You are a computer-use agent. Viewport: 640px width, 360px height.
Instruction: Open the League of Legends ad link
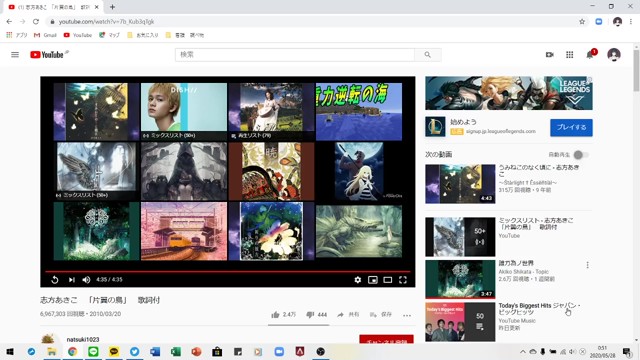click(500, 131)
